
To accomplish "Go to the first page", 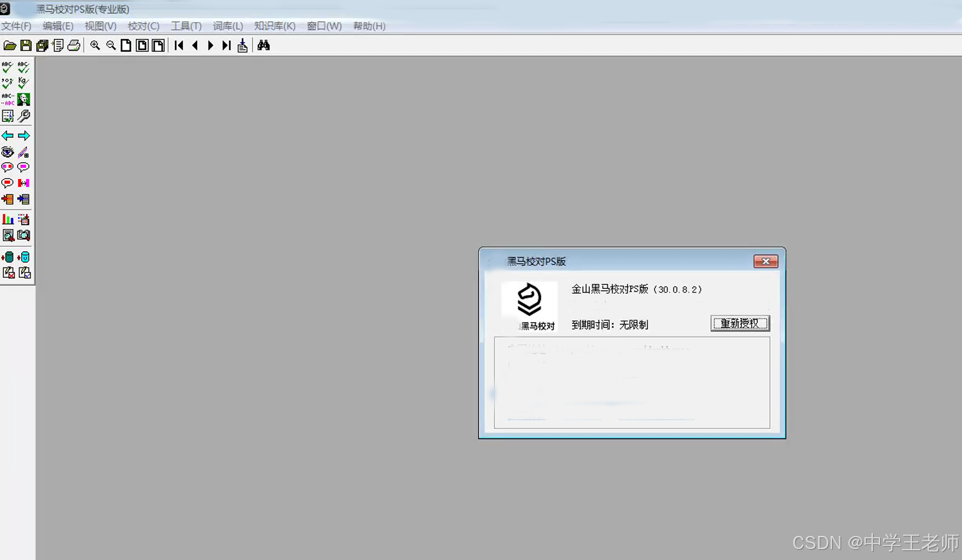I will point(179,46).
